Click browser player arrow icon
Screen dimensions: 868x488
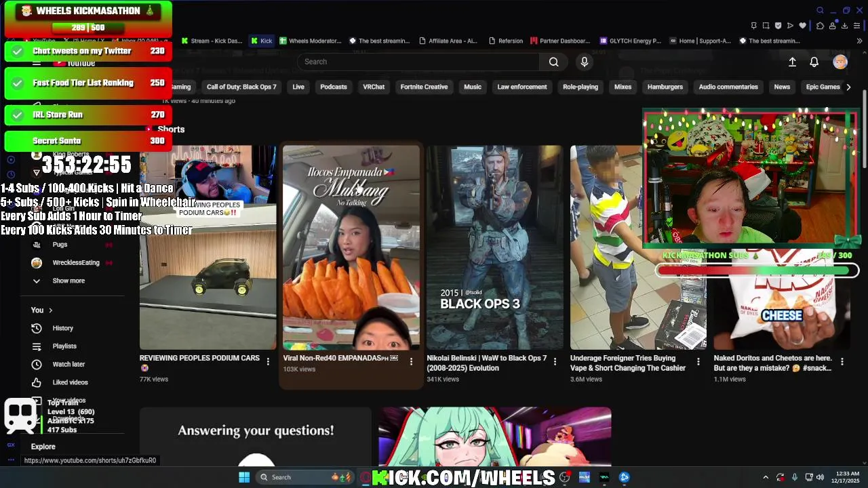pos(790,26)
